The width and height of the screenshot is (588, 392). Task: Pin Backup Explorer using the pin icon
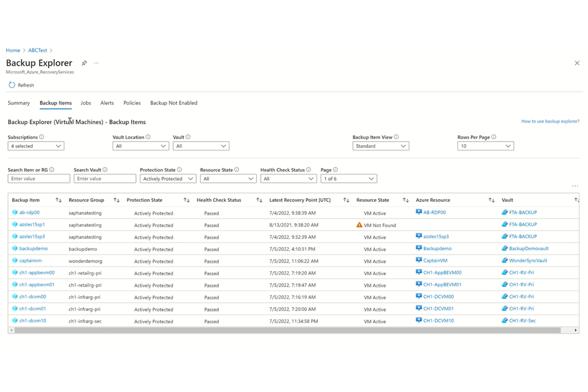pos(84,63)
